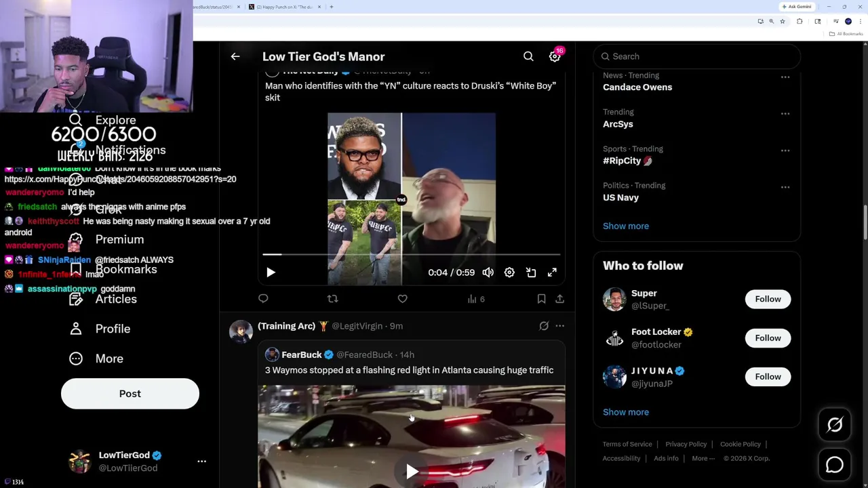Click the Post button in sidebar
The image size is (868, 488).
[130, 394]
